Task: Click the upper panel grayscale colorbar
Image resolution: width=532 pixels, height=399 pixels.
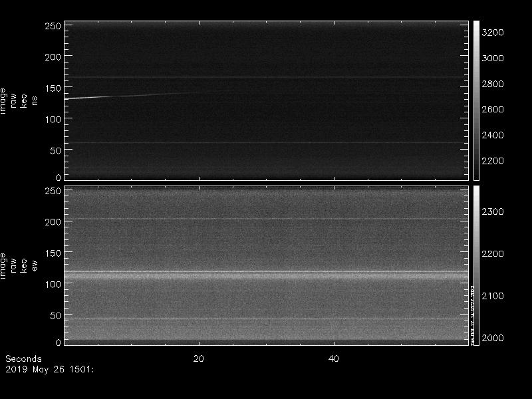Action: click(x=476, y=100)
